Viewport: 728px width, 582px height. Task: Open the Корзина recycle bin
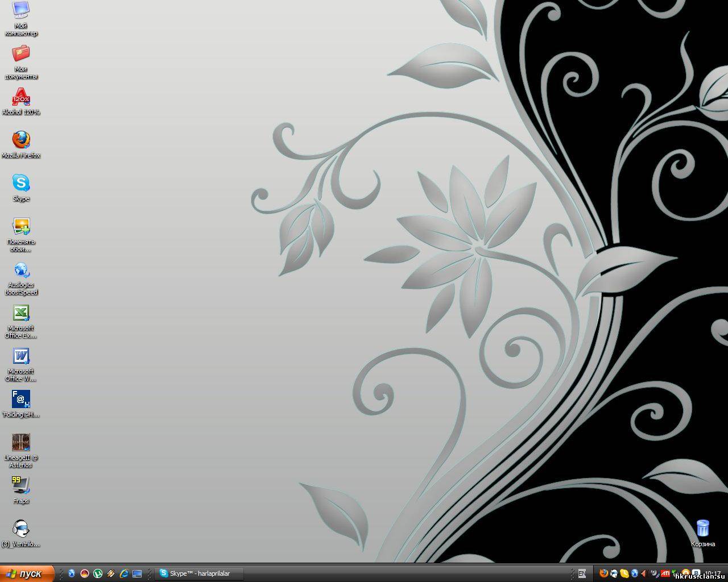pyautogui.click(x=703, y=528)
